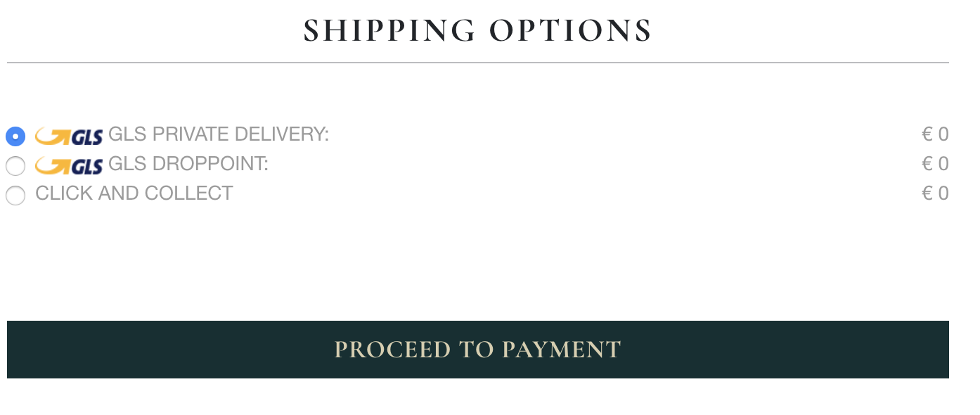Click GLS logo beside Droppoint option
Screen dimensions: 980x415
tap(69, 165)
